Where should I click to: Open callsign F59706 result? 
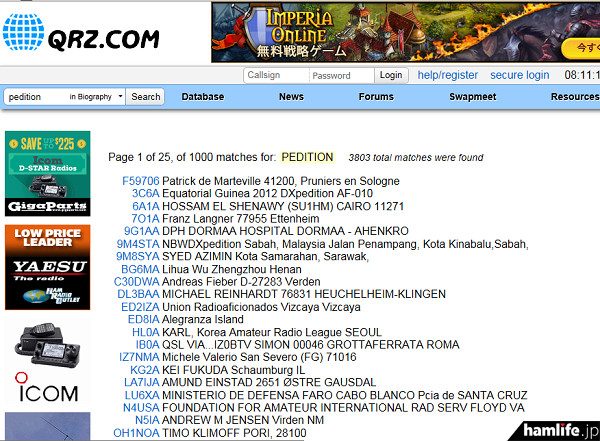click(x=140, y=181)
